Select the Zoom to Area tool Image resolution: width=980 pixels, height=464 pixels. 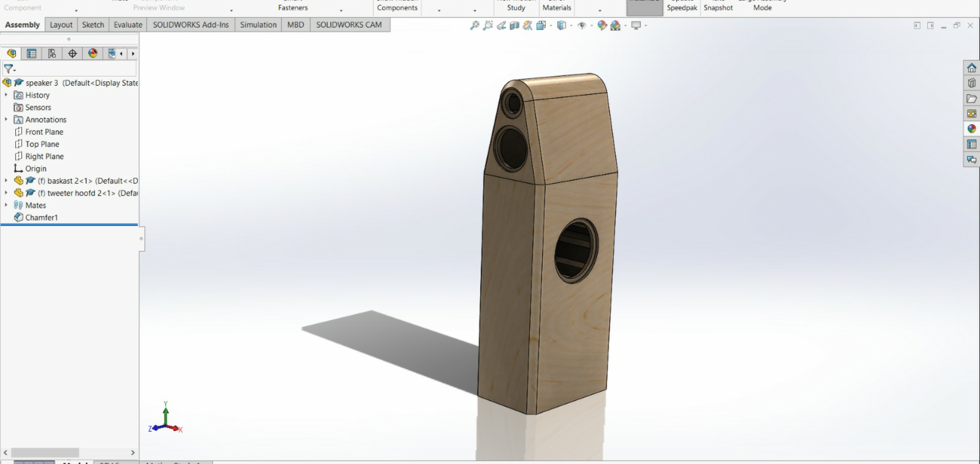[488, 25]
